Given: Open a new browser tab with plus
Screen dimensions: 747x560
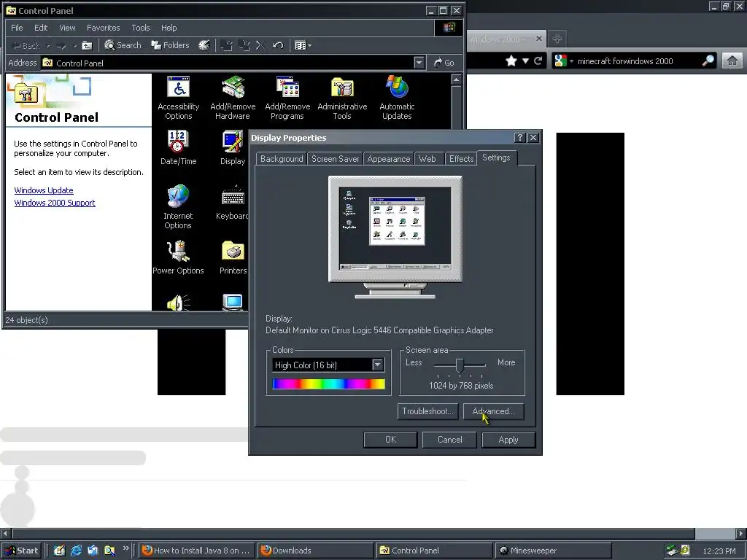Looking at the screenshot, I should pos(557,39).
